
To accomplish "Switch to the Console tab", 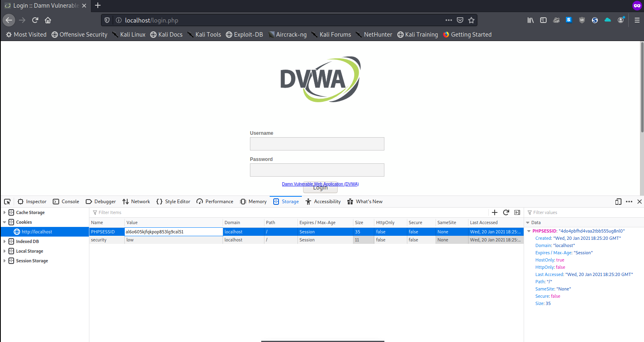I will [x=66, y=202].
